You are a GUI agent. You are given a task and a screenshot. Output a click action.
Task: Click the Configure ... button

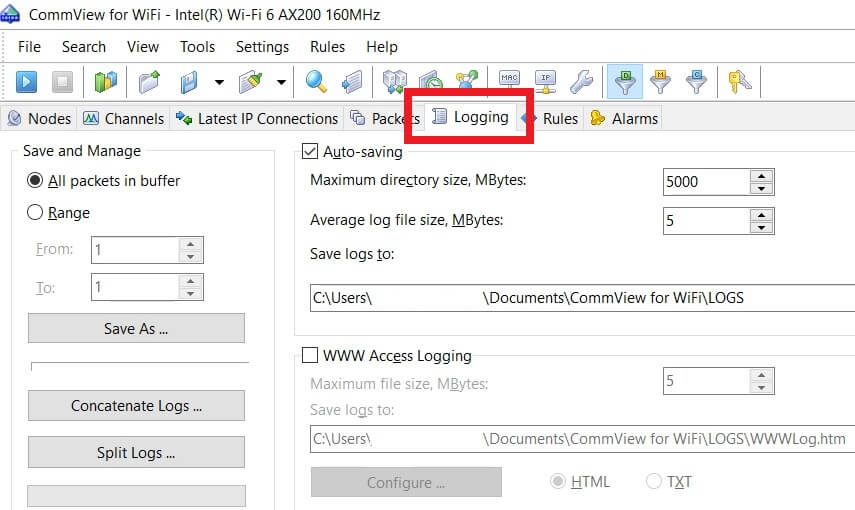(x=406, y=482)
